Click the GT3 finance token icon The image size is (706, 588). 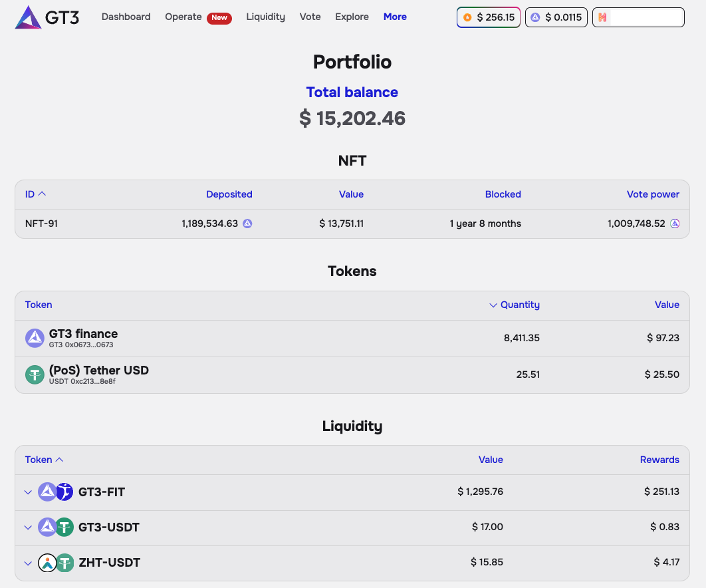pos(35,338)
